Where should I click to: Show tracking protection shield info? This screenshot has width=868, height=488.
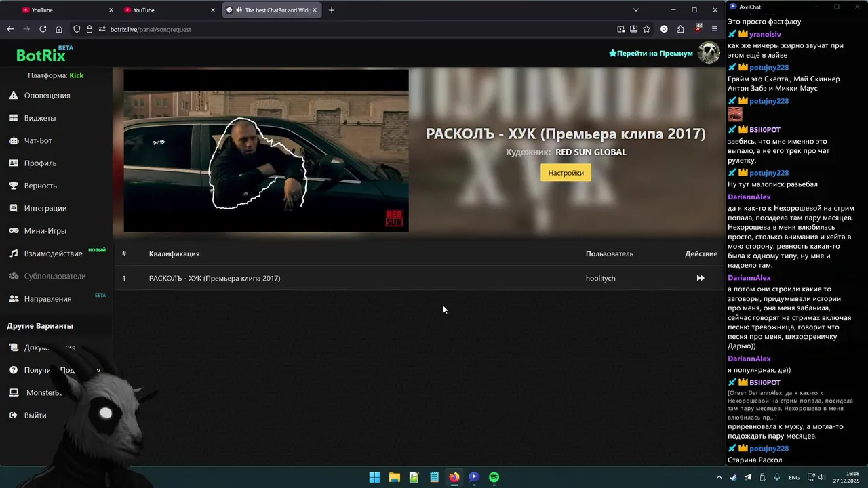(77, 29)
